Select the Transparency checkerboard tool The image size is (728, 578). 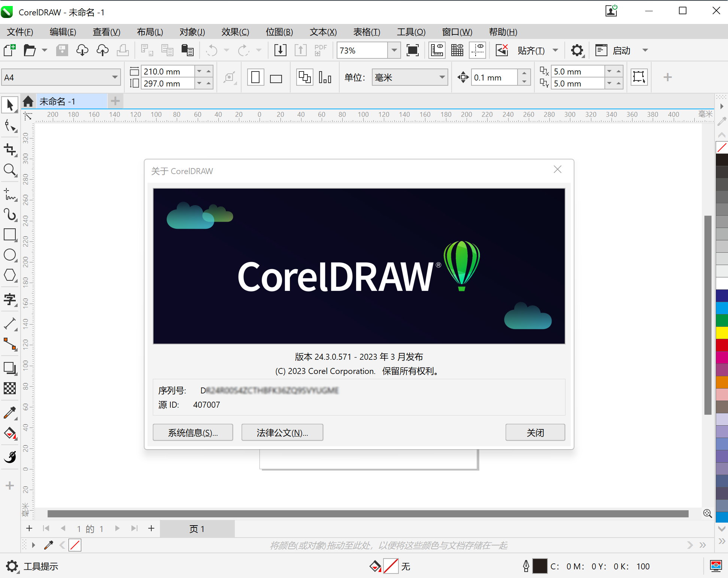(10, 389)
